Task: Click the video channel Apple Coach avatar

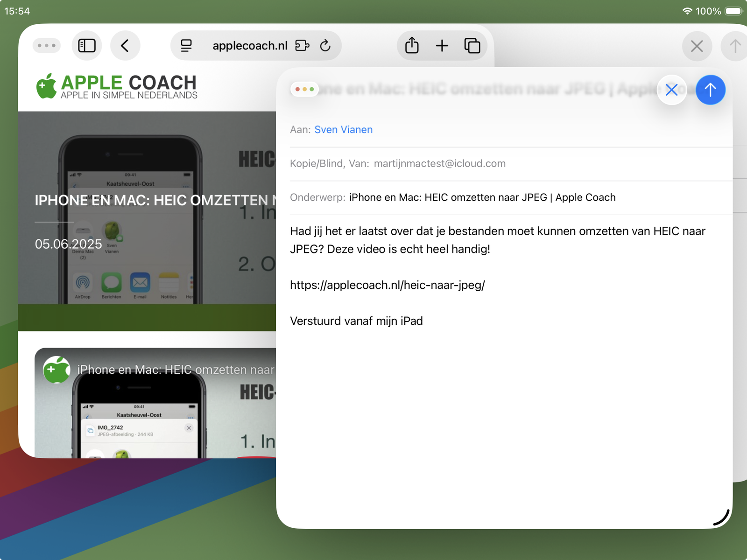Action: (56, 370)
